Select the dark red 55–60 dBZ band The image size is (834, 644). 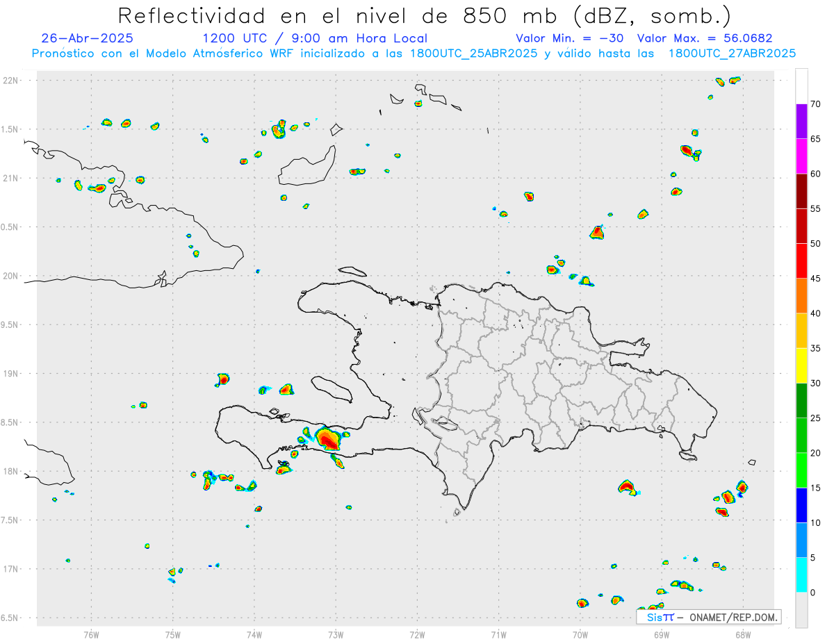pos(801,191)
